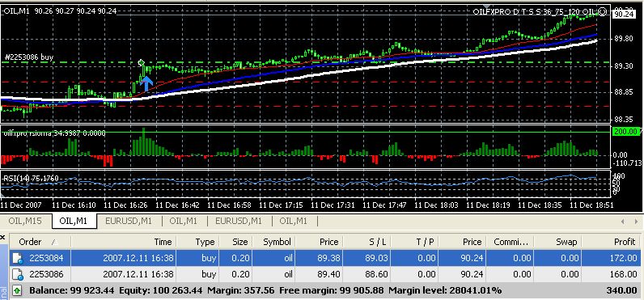Click the Balance and Equity summary line
Image resolution: width=644 pixels, height=300 pixels.
(x=265, y=290)
